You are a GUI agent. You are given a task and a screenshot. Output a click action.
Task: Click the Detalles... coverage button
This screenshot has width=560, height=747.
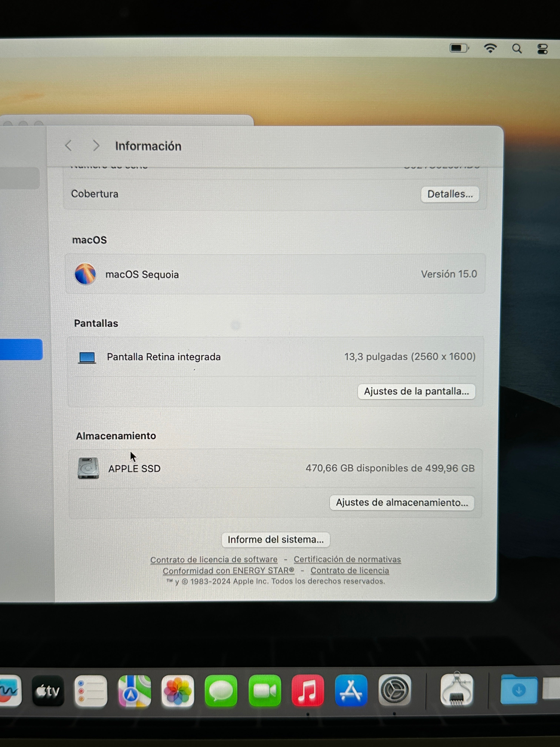tap(450, 194)
